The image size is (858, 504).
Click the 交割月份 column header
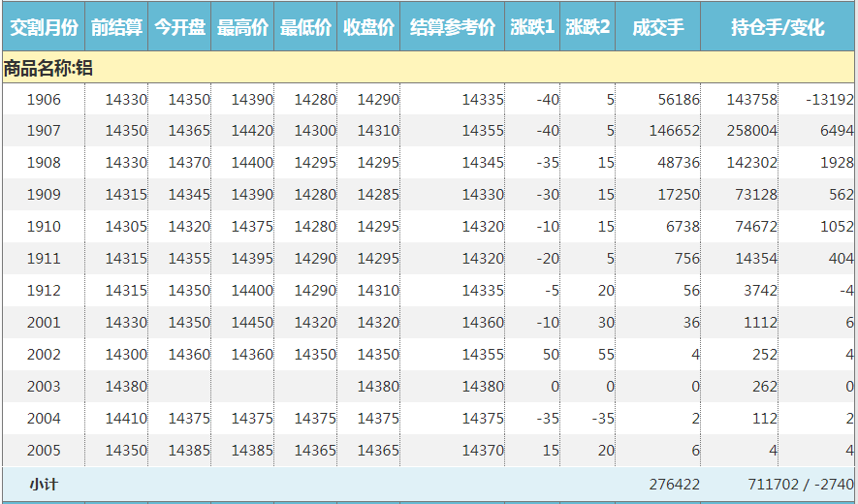43,28
